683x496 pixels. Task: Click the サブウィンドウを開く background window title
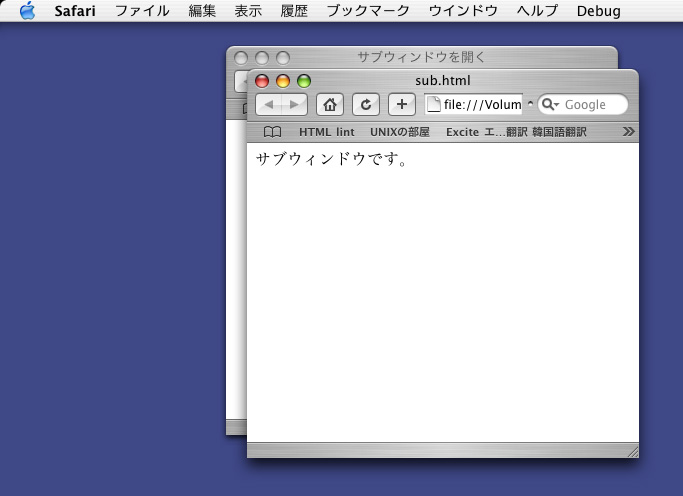tap(421, 57)
